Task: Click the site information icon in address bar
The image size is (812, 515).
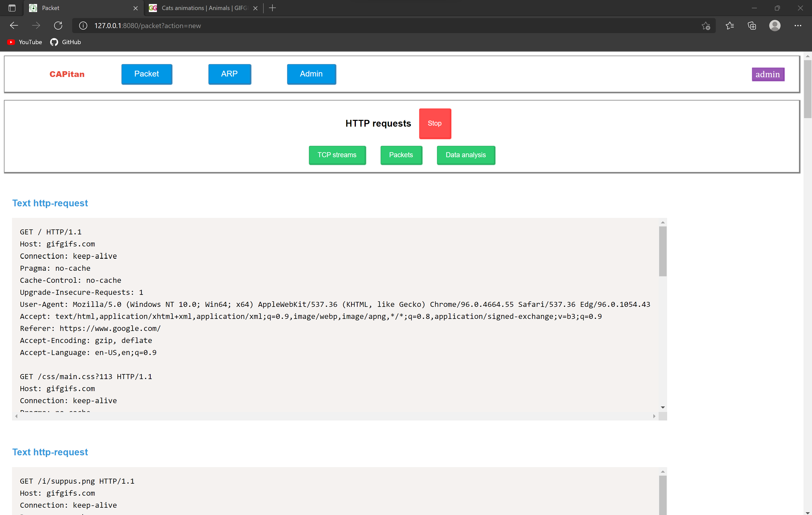Action: click(83, 26)
